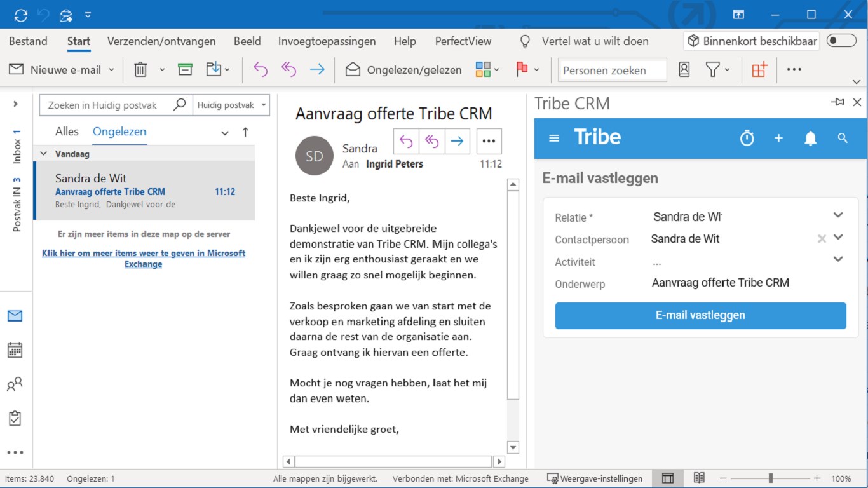Open reading pane More actions ellipsis
Image resolution: width=868 pixels, height=488 pixels.
click(x=489, y=142)
